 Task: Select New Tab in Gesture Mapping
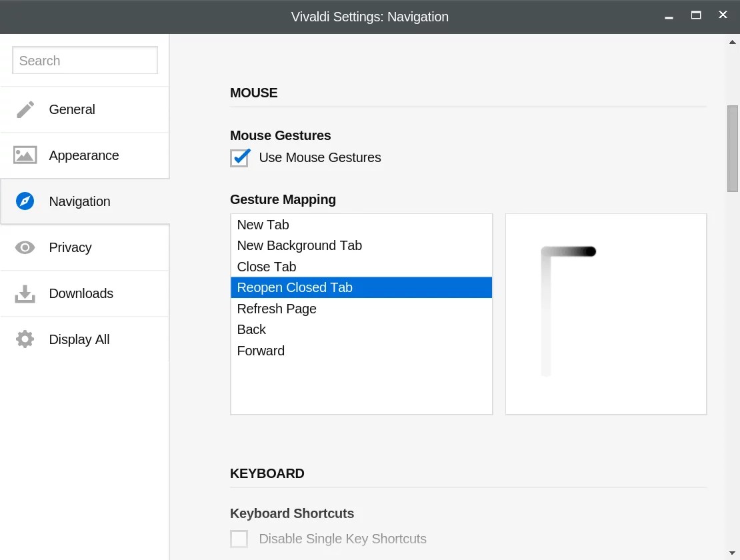[263, 225]
